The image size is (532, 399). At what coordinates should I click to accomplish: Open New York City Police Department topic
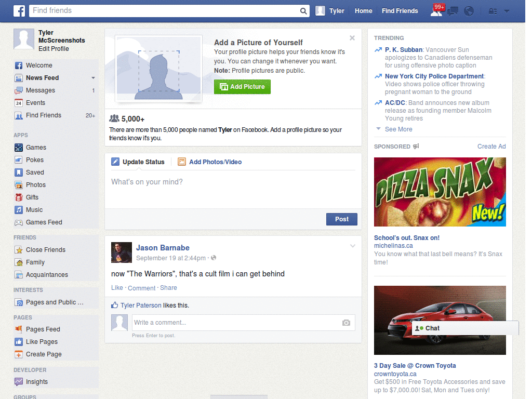pos(434,76)
